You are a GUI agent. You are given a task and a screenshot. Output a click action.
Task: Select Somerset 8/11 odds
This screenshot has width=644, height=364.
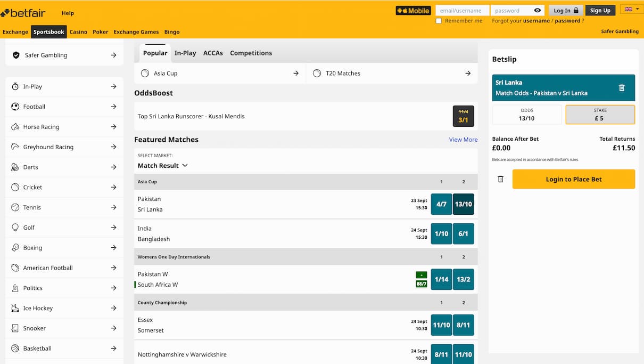point(463,325)
